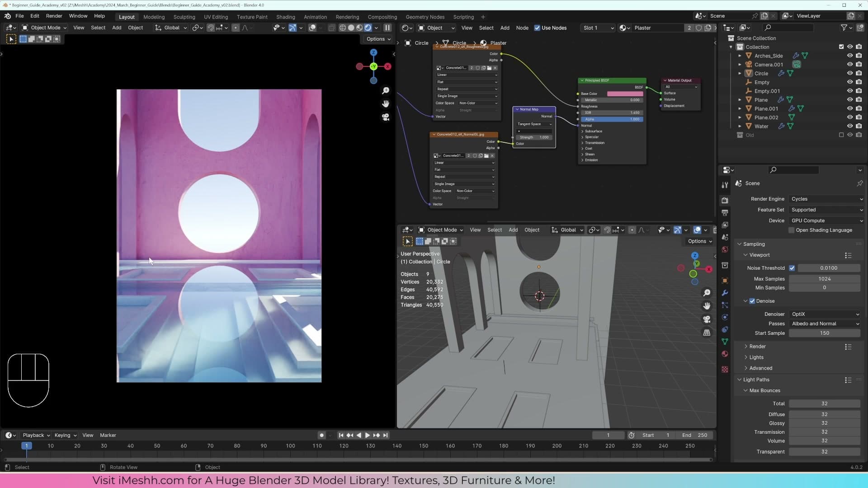Hide Water object in viewport
Viewport: 868px width, 488px height.
point(850,126)
